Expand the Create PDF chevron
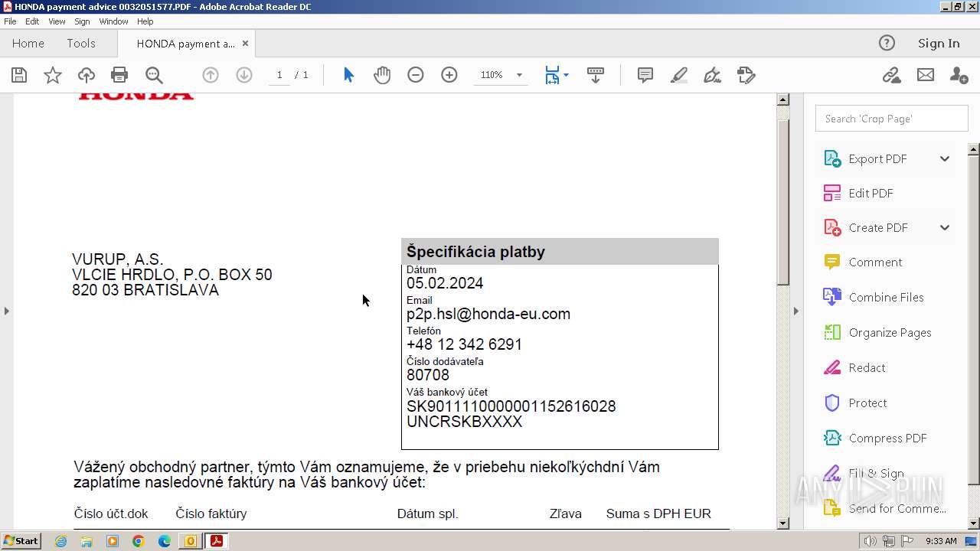Image resolution: width=980 pixels, height=551 pixels. [945, 227]
